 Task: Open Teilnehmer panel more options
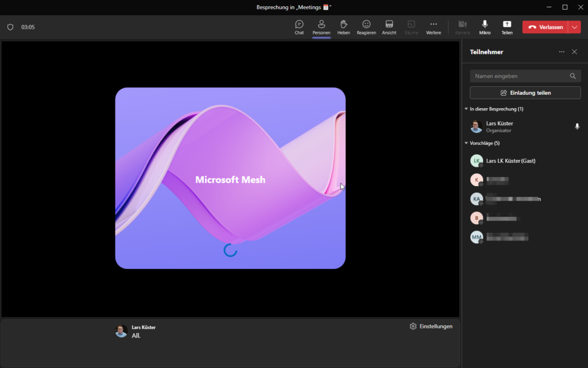click(x=562, y=52)
